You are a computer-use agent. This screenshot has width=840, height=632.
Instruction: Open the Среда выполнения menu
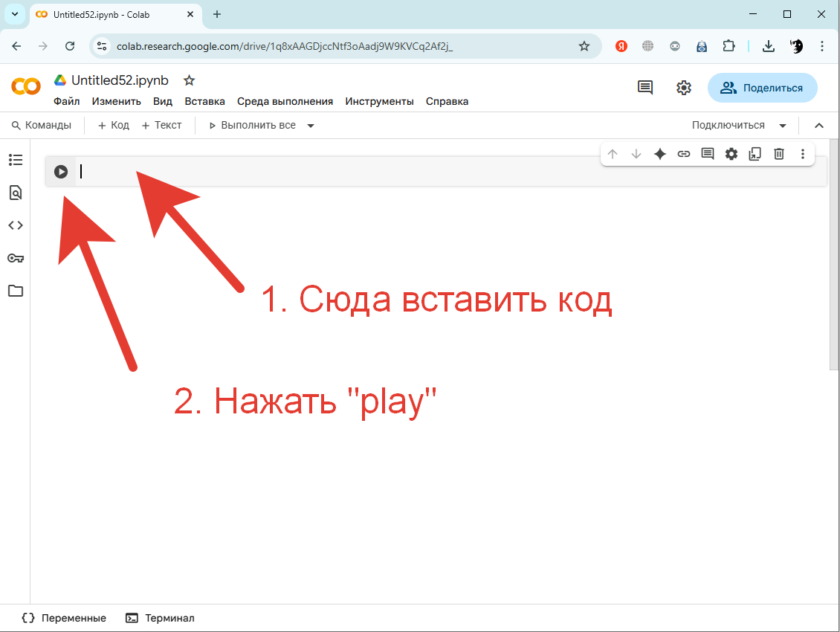tap(285, 100)
